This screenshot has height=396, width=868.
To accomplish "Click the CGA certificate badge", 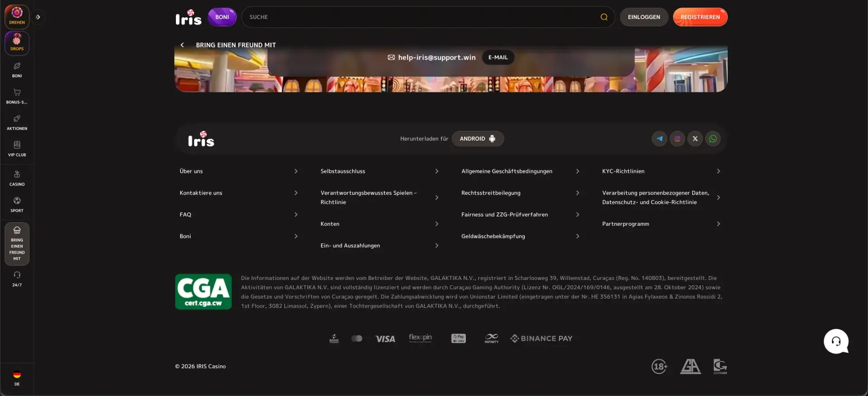I will pyautogui.click(x=203, y=292).
